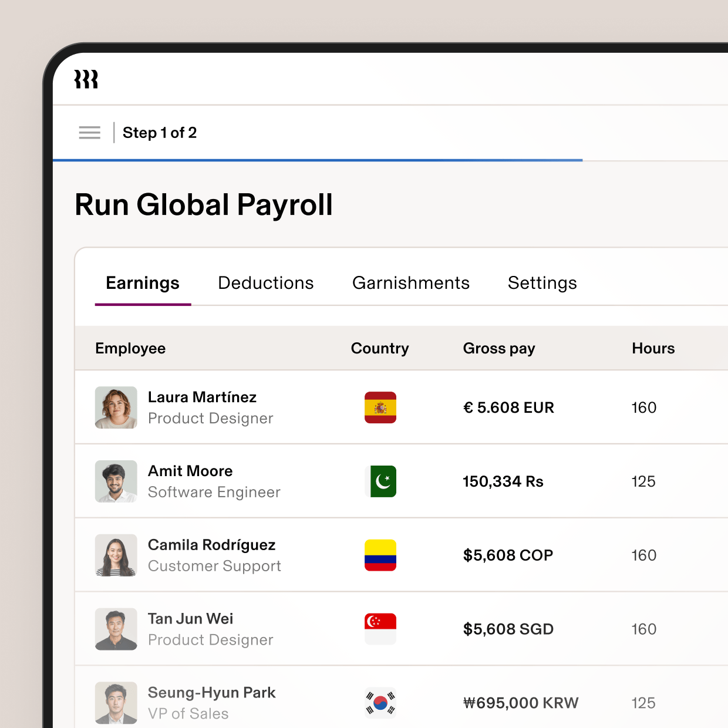Click Tan Jun Wei's avatar
The image size is (728, 728).
[x=116, y=629]
